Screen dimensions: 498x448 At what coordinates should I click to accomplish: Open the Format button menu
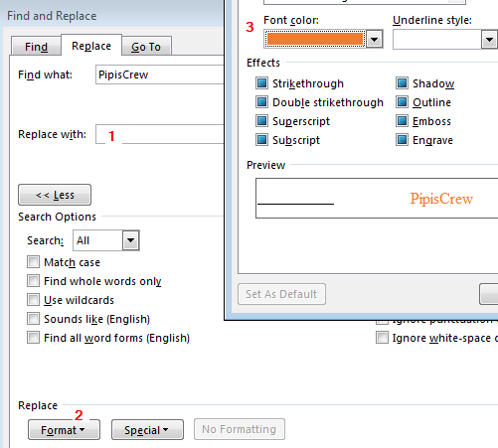click(64, 430)
